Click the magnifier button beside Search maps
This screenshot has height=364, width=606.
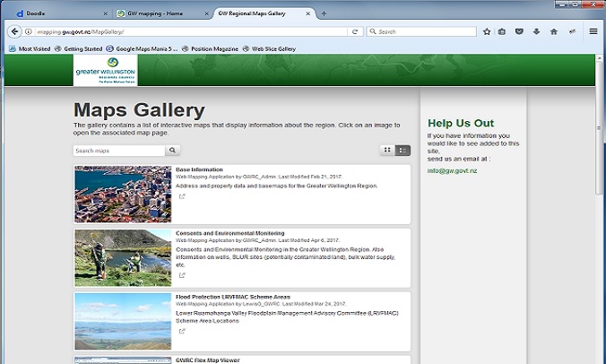[172, 151]
